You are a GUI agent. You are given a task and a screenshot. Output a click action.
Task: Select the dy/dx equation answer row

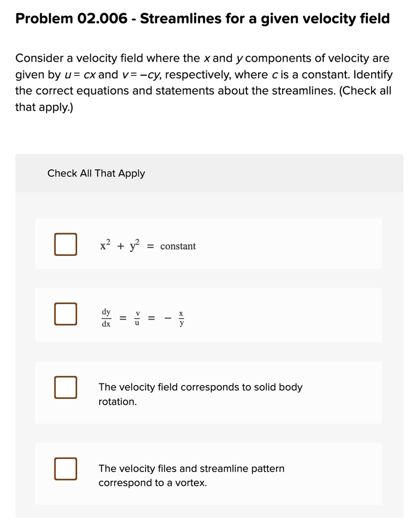[208, 315]
